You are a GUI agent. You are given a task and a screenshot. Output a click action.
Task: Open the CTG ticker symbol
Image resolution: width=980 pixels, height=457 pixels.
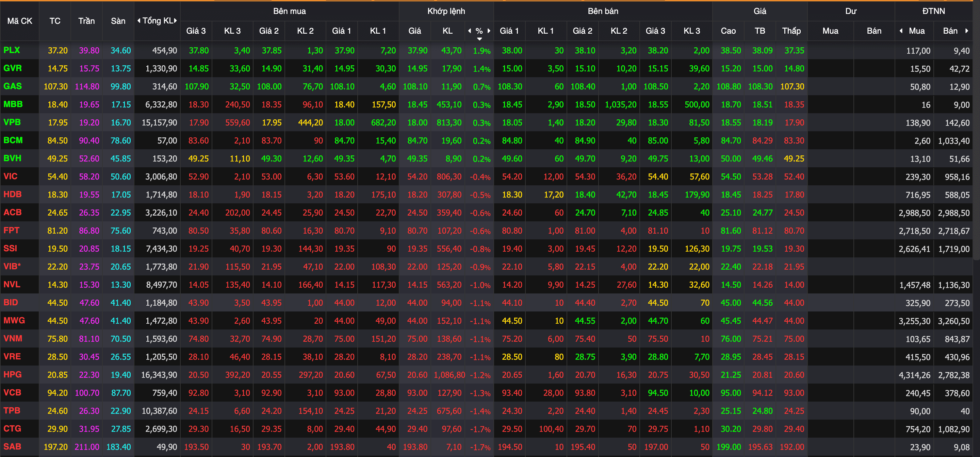pos(12,428)
